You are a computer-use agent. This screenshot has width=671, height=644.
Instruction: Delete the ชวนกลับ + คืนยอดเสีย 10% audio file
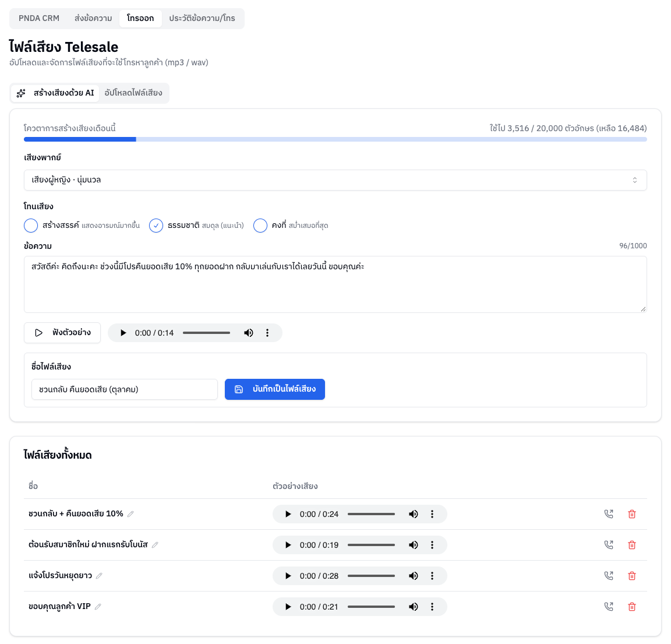coord(631,514)
